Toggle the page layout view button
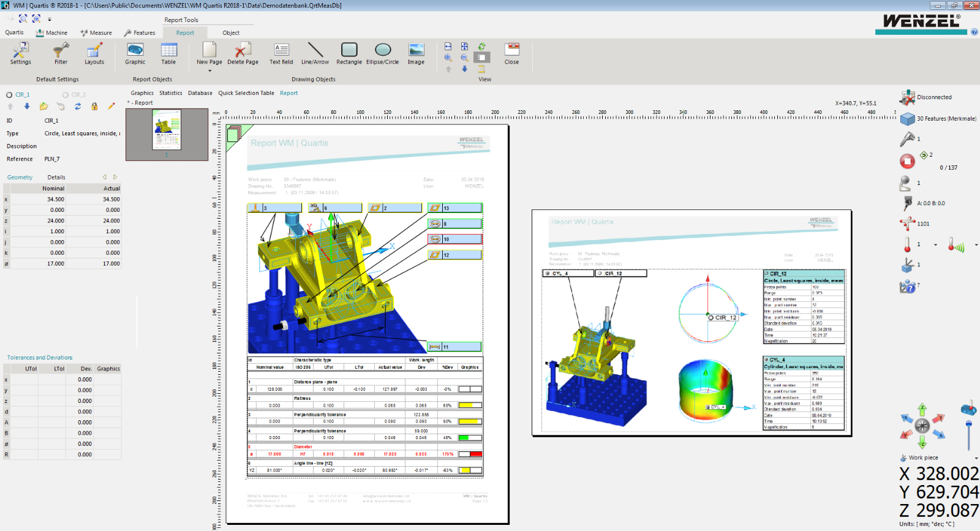Image resolution: width=980 pixels, height=531 pixels. click(481, 58)
